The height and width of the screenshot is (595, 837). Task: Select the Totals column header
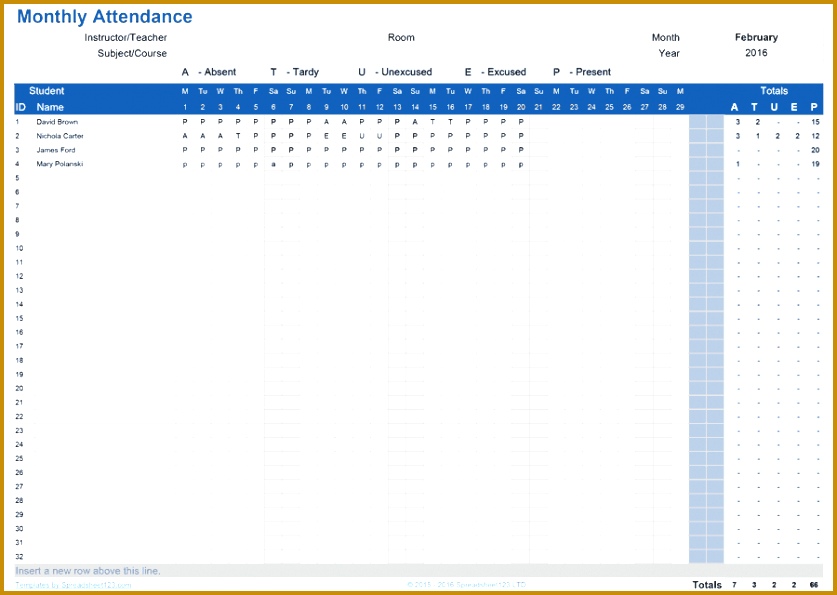(x=774, y=89)
